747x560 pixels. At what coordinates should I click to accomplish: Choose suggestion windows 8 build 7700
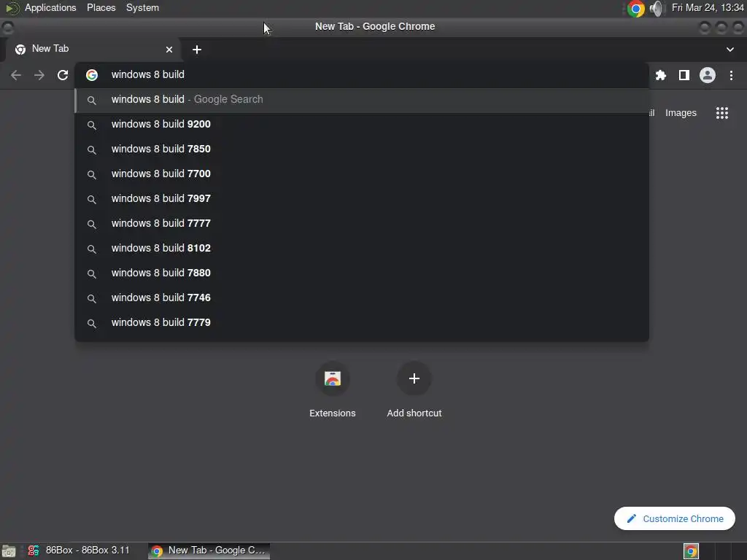(362, 174)
